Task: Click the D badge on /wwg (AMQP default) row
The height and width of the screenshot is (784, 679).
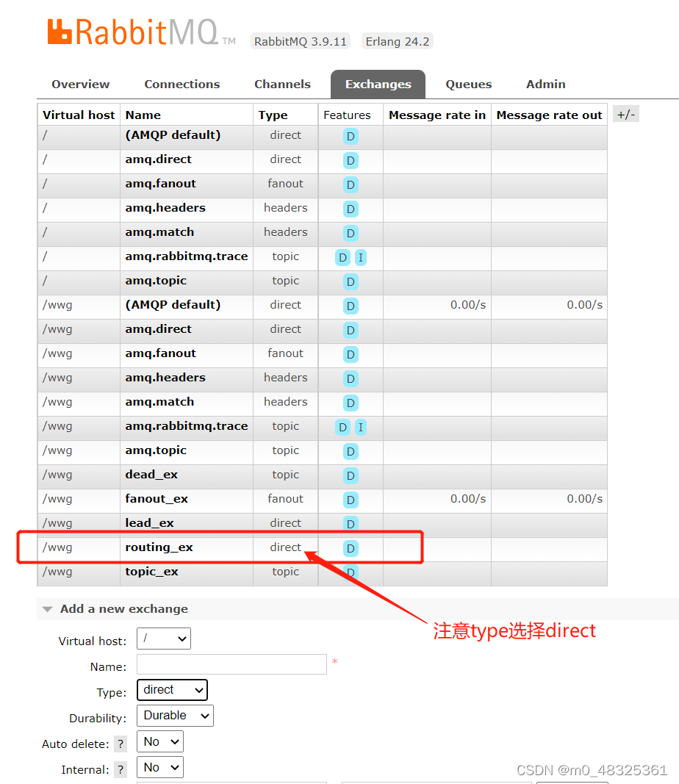Action: click(x=351, y=306)
